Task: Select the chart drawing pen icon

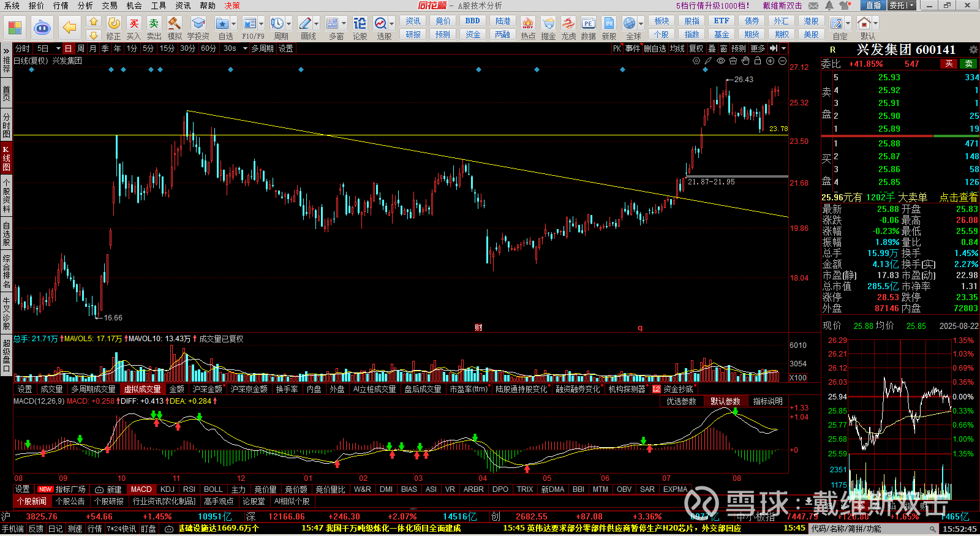Action: [x=709, y=61]
